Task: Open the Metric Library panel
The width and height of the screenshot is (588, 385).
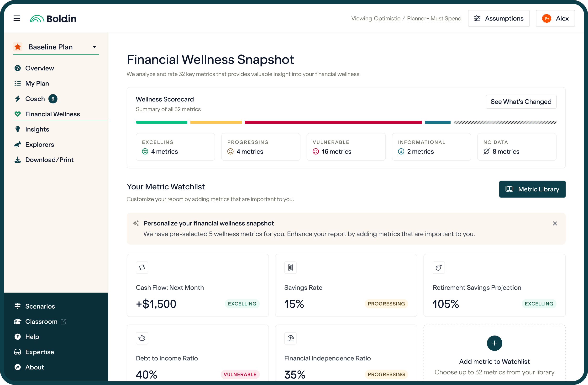Action: (x=532, y=189)
